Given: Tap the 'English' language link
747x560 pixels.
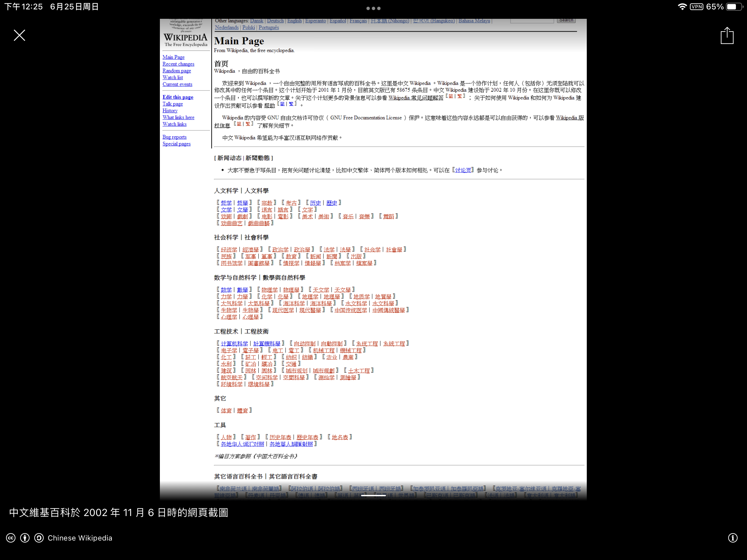Looking at the screenshot, I should (x=295, y=20).
